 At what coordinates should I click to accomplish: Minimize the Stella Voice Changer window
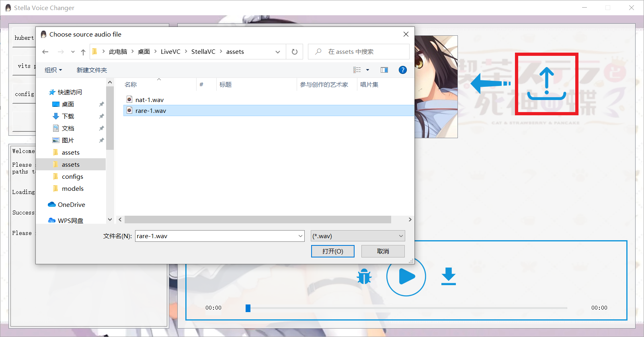click(x=585, y=8)
